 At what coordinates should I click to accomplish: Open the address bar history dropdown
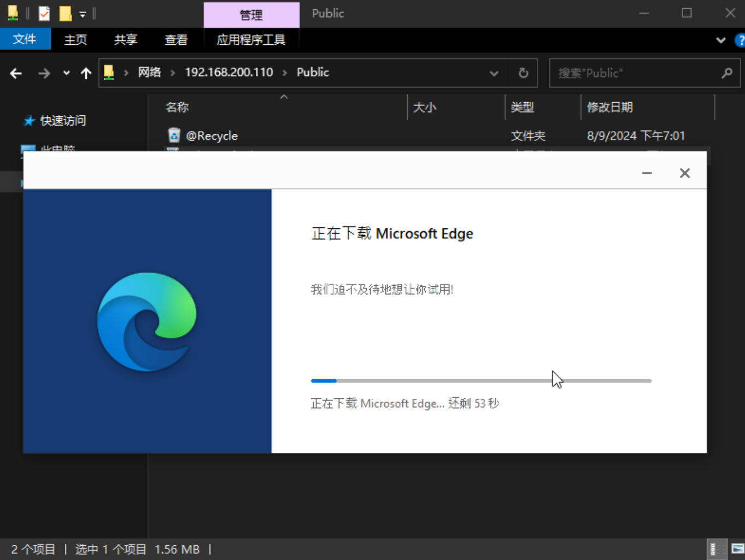494,73
